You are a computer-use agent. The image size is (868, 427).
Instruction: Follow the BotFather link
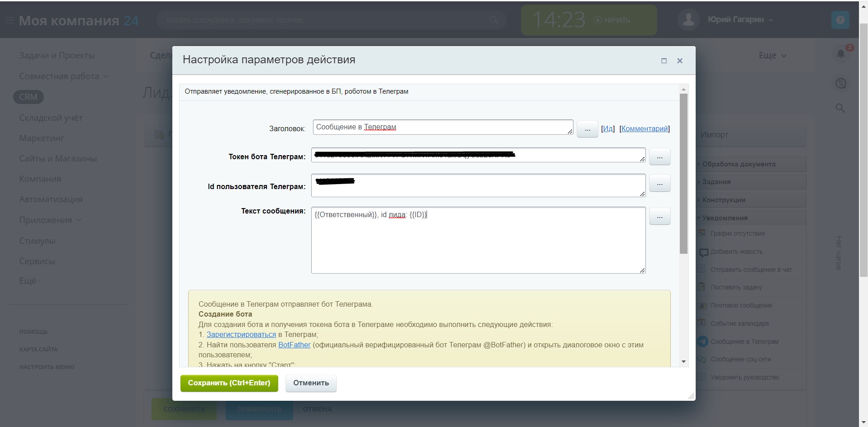click(294, 345)
